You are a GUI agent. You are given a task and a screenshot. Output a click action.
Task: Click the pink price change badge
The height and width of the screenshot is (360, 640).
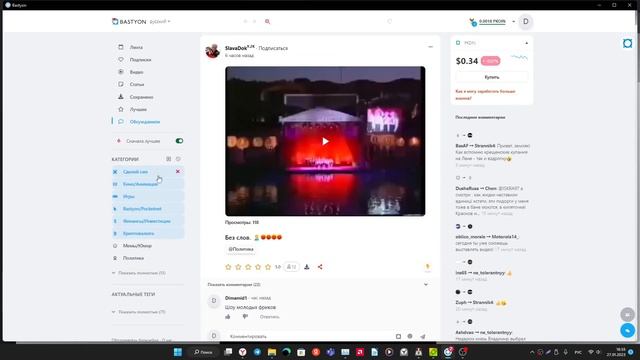point(490,61)
